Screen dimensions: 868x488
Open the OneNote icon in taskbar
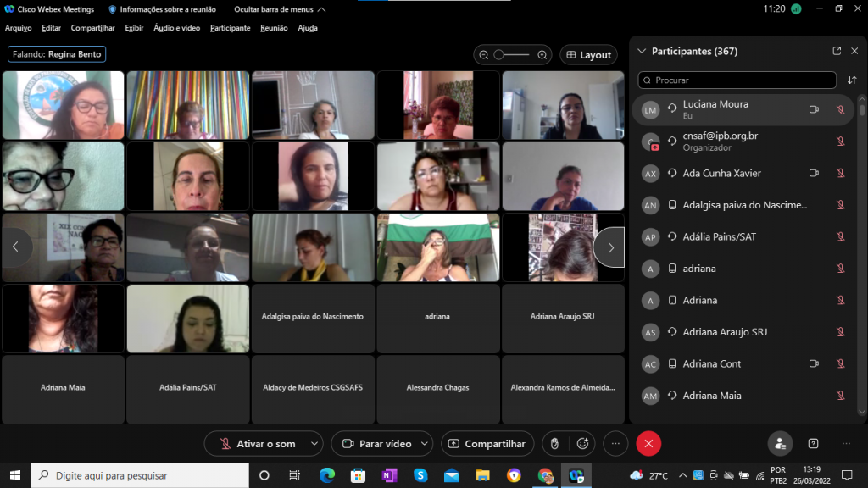[x=389, y=475]
